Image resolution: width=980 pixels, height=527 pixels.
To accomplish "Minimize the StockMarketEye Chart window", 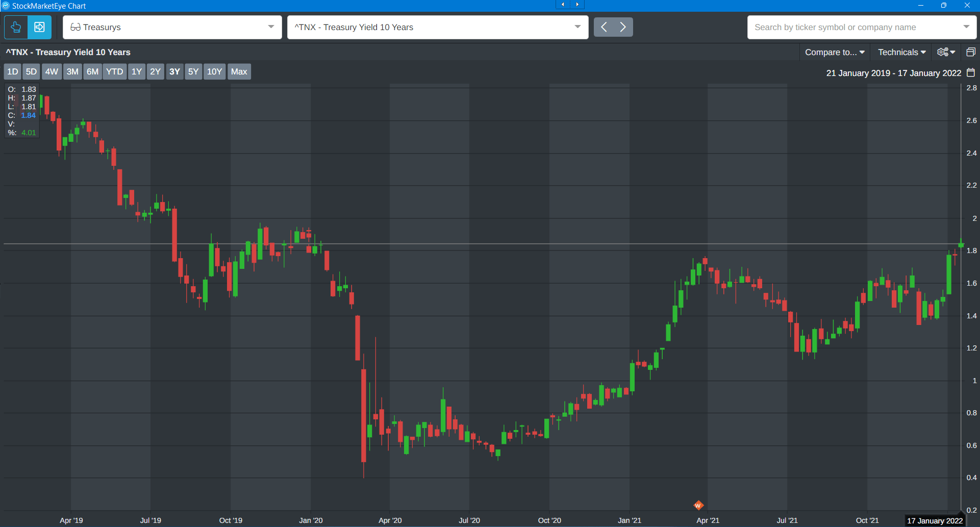I will tap(921, 5).
